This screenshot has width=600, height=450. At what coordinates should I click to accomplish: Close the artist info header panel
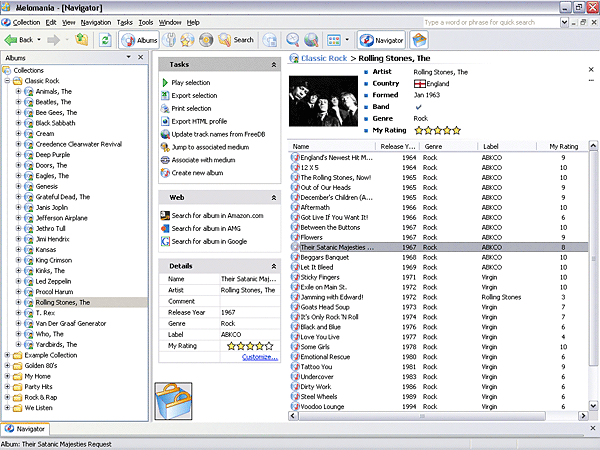point(591,69)
